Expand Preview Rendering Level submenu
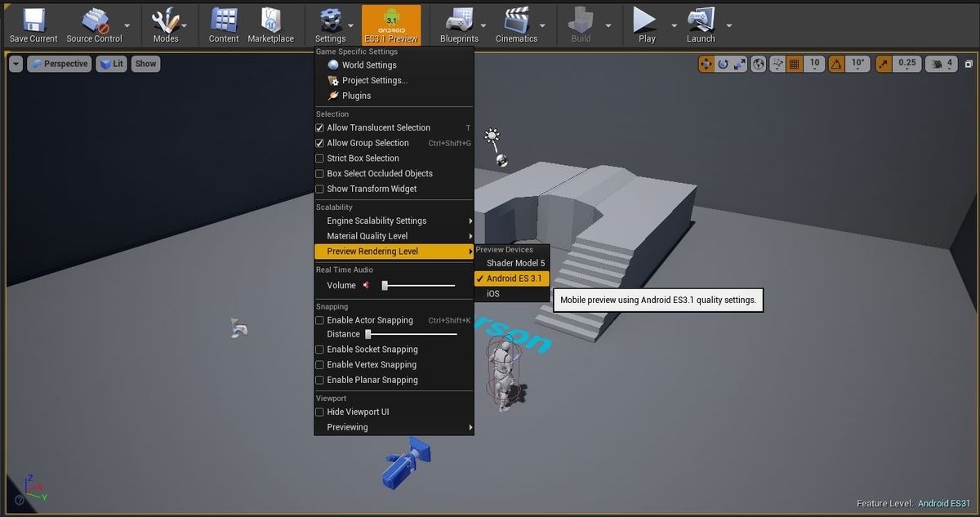 394,252
